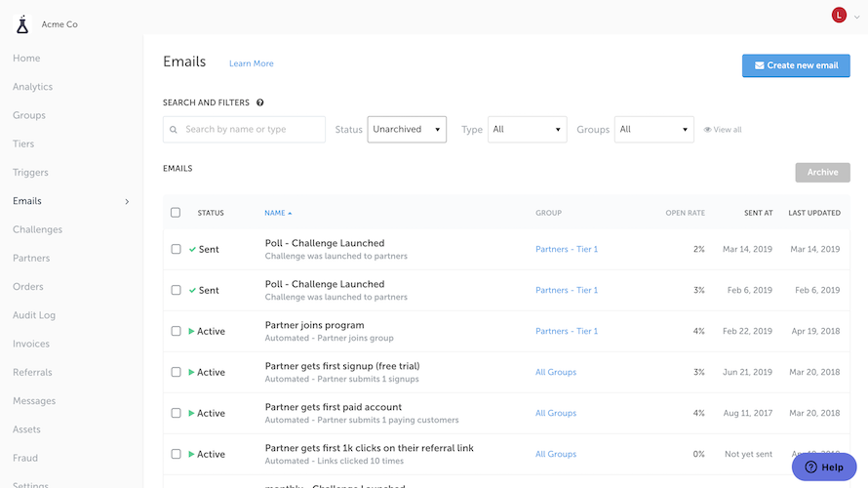Image resolution: width=868 pixels, height=488 pixels.
Task: Open the Status Unarchived dropdown
Action: click(x=407, y=129)
